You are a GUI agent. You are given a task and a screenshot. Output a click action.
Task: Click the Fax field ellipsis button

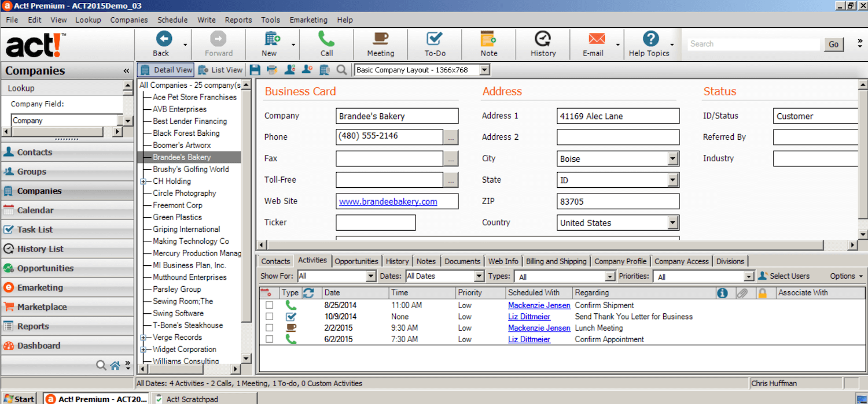(451, 158)
